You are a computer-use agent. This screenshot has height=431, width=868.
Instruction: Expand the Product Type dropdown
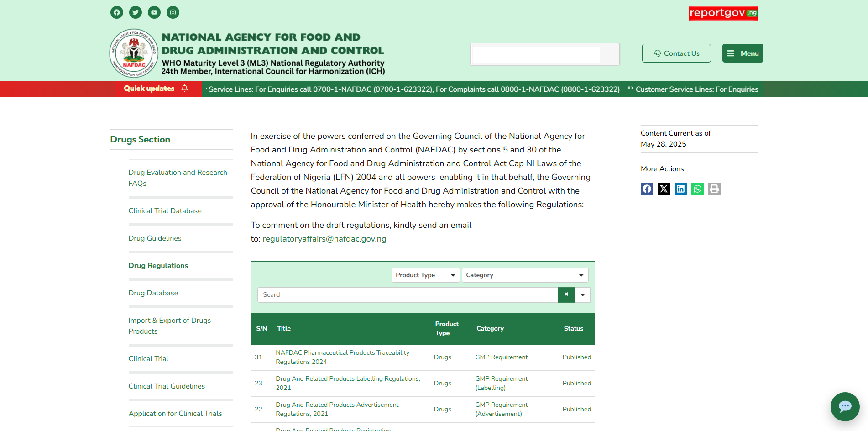(x=425, y=275)
